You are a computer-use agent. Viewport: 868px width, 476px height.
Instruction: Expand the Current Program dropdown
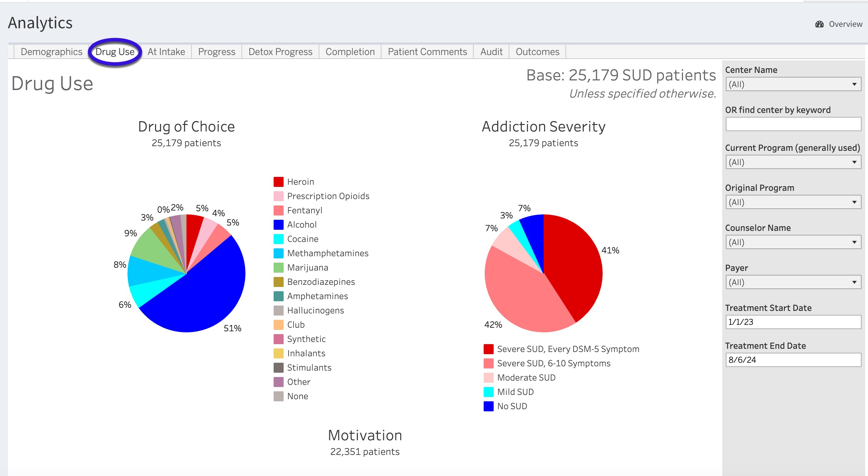[793, 162]
